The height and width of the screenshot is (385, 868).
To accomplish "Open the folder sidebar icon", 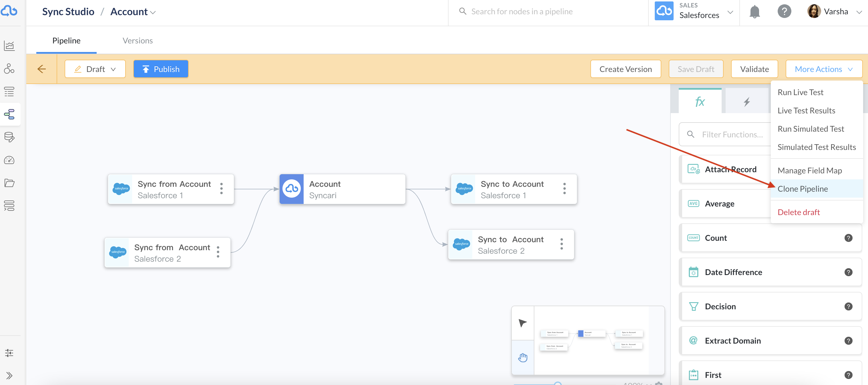I will (x=9, y=183).
